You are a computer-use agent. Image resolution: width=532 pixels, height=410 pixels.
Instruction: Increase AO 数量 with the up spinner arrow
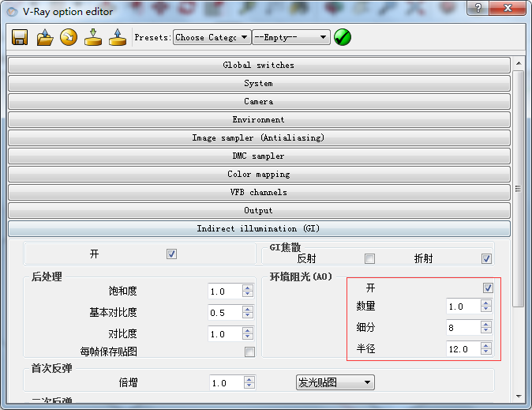tap(486, 303)
